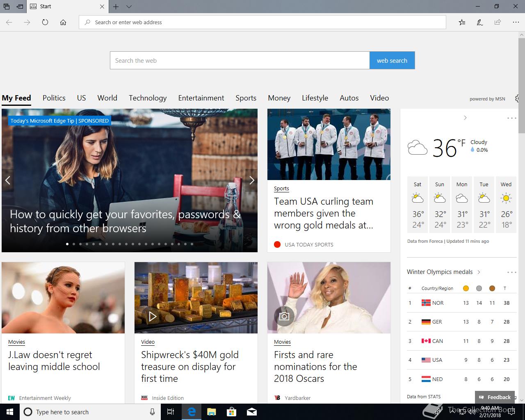Click Team USA curling photo

pyautogui.click(x=329, y=144)
